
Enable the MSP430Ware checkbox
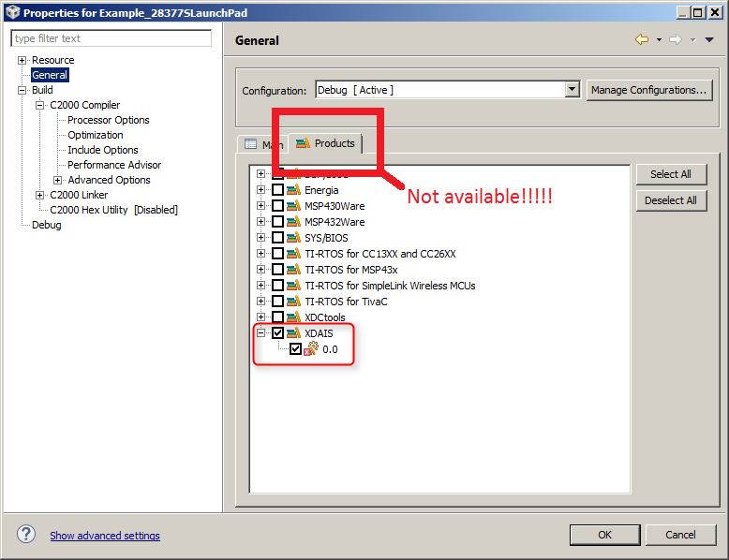(277, 205)
